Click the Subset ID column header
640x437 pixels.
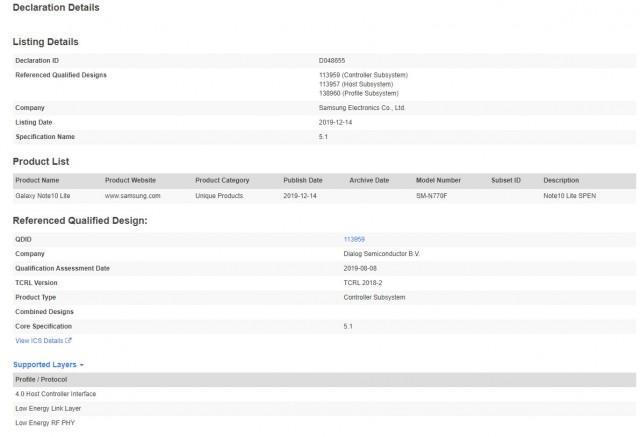point(506,180)
